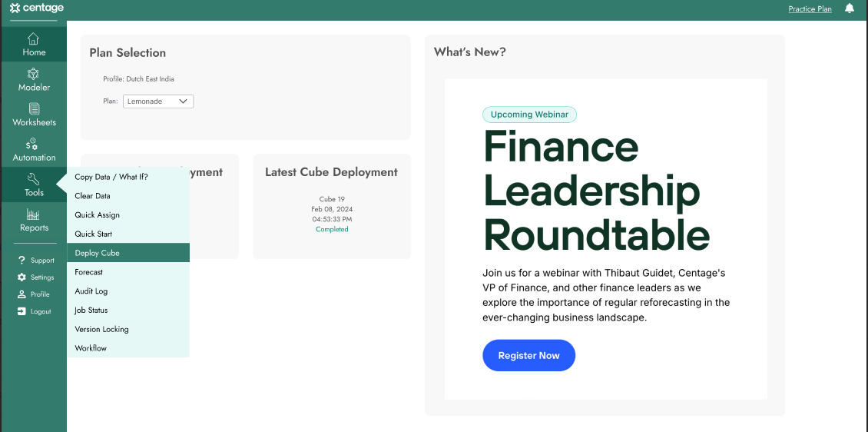Click the Centage logo

37,8
